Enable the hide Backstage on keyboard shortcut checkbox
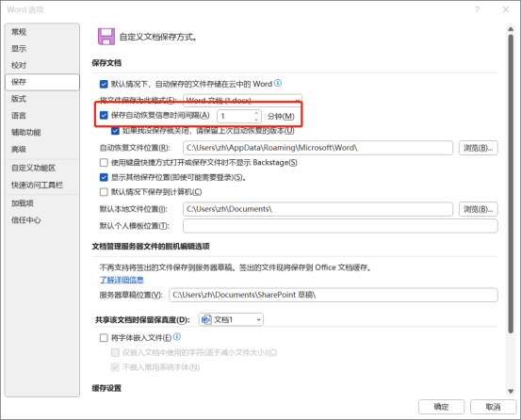521x420 pixels. (104, 162)
